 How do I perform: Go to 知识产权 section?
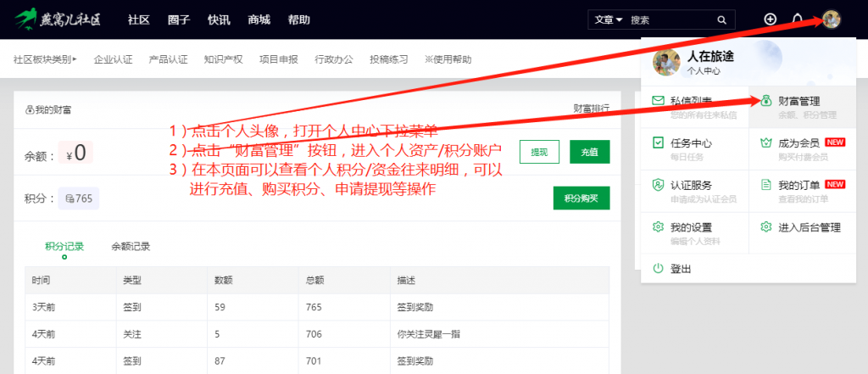(223, 59)
